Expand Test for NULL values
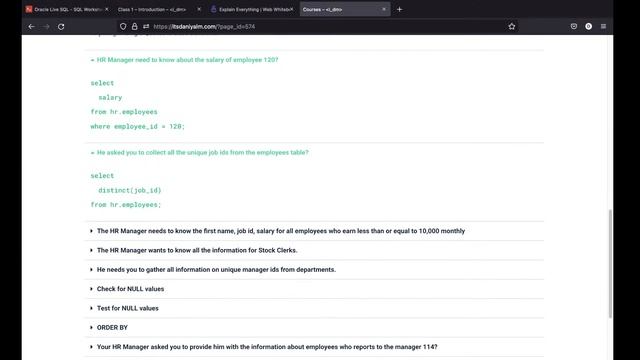Image resolution: width=640 pixels, height=360 pixels. point(314,308)
